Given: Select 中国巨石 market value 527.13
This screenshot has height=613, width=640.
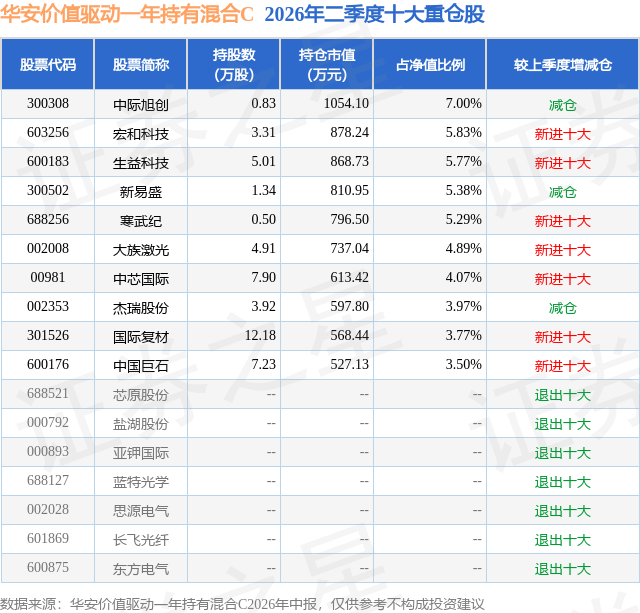Looking at the screenshot, I should [x=349, y=364].
